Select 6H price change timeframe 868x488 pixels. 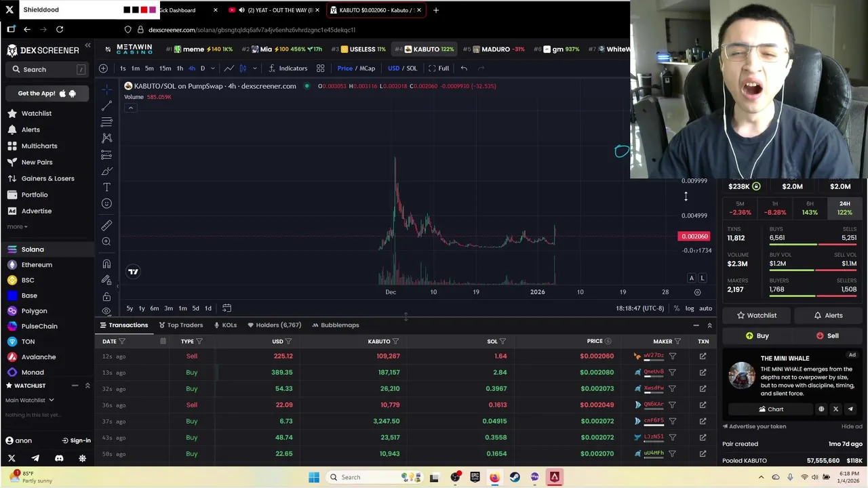(x=810, y=208)
